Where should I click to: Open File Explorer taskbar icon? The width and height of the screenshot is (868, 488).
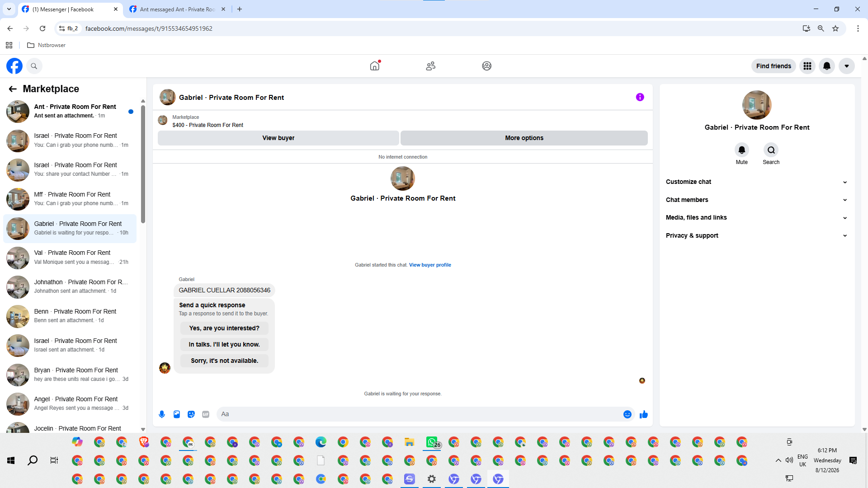pyautogui.click(x=410, y=442)
